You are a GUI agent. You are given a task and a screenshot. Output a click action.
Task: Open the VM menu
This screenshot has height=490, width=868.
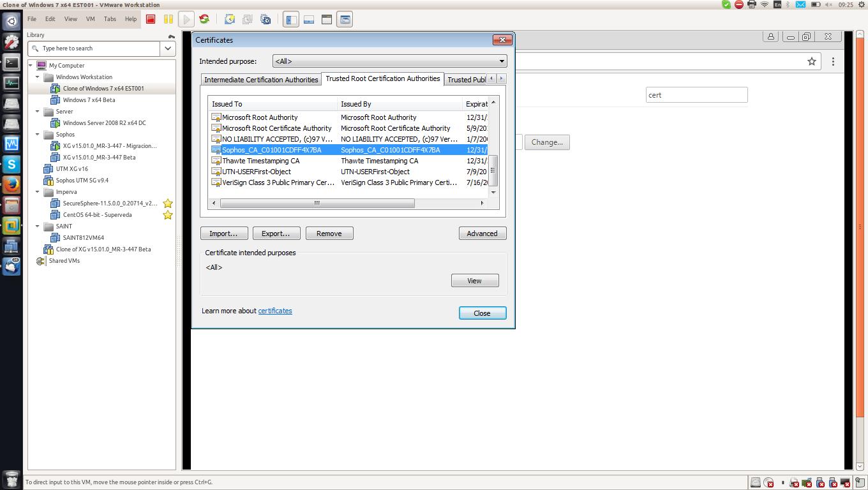point(91,19)
